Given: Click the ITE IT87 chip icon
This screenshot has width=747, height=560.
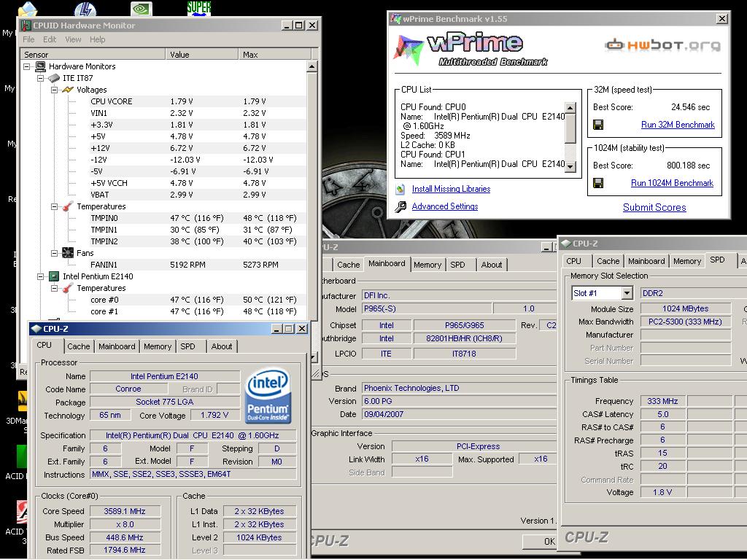Looking at the screenshot, I should point(54,78).
